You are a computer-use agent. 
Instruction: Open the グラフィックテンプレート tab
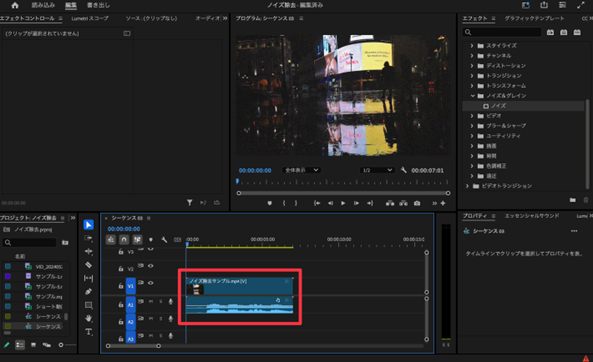[x=534, y=18]
